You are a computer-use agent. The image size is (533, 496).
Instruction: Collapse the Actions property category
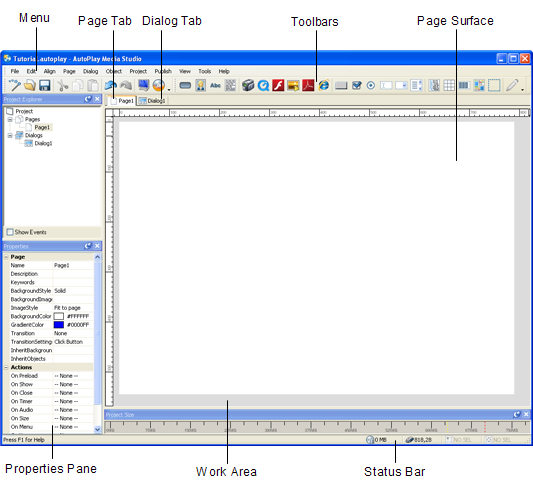[6, 367]
